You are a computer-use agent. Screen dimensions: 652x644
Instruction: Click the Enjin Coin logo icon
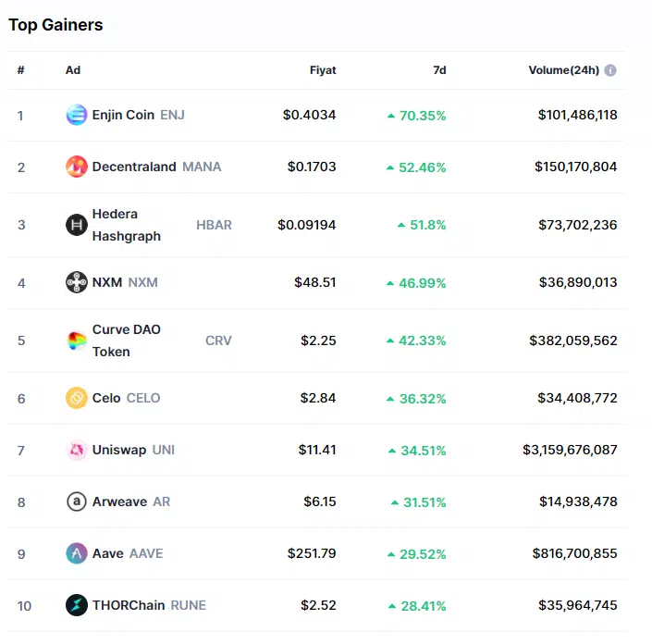pos(77,116)
